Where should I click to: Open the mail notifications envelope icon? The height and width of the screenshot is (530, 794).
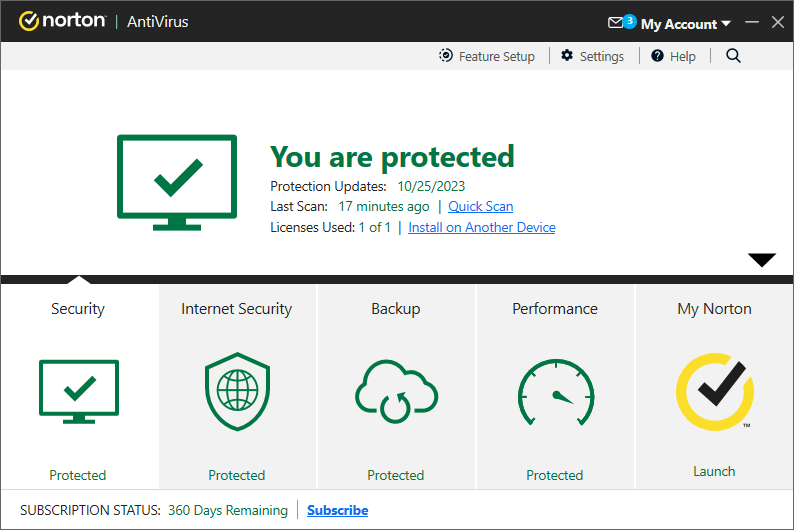point(618,22)
